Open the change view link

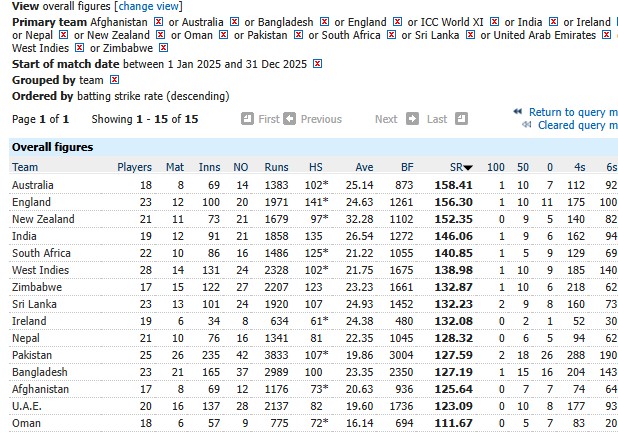click(x=149, y=6)
